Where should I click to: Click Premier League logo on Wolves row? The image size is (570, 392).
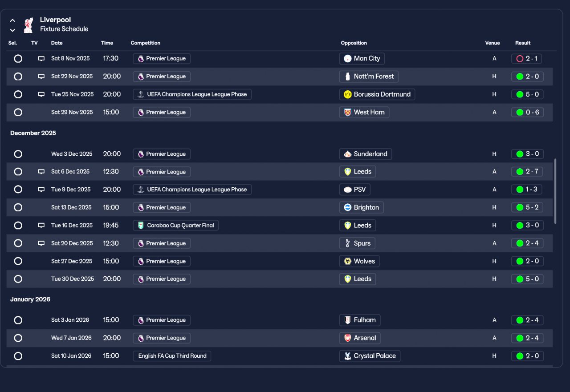[141, 261]
